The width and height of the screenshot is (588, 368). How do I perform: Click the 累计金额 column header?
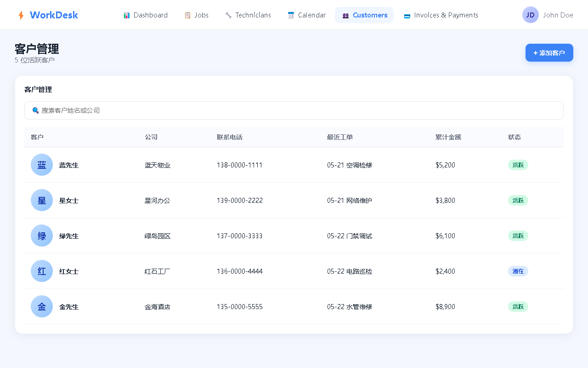(x=448, y=137)
